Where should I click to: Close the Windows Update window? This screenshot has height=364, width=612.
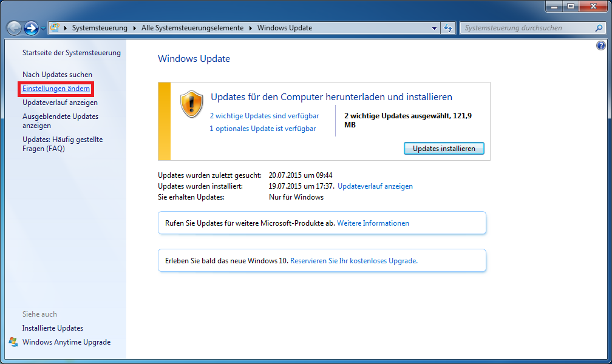click(593, 6)
